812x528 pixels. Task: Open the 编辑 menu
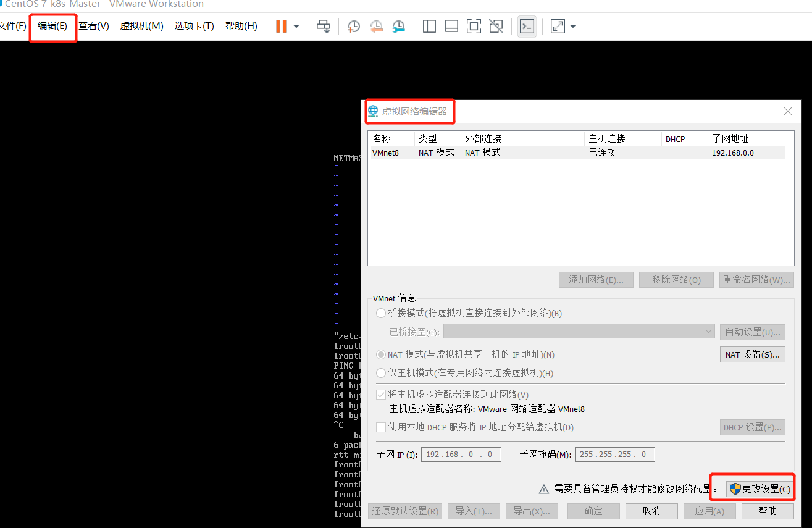point(52,26)
